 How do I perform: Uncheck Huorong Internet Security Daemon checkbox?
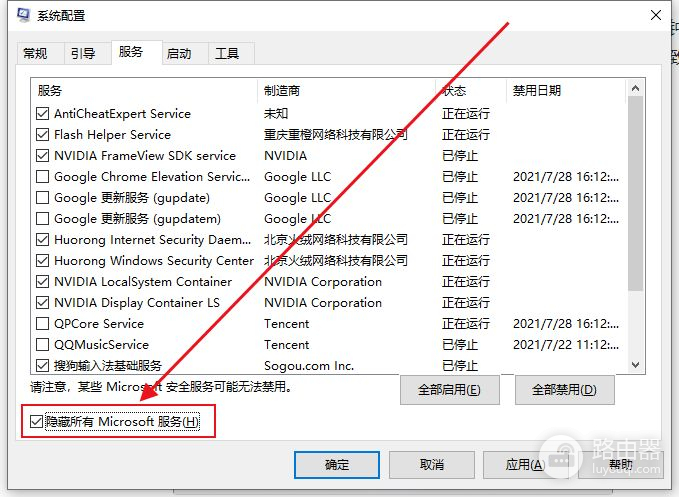(42, 240)
